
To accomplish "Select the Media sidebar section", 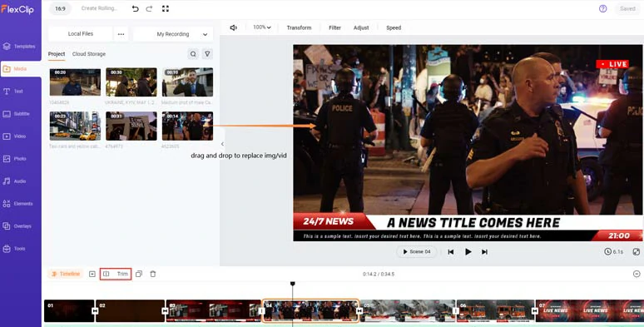I will coord(21,68).
